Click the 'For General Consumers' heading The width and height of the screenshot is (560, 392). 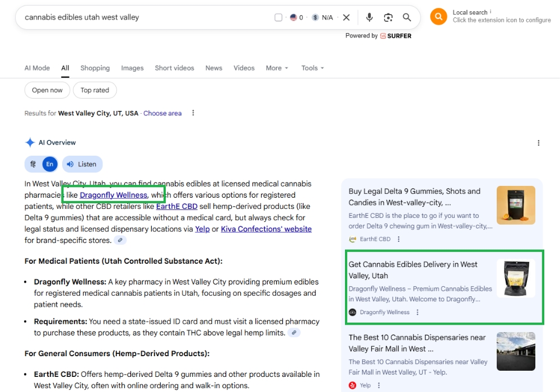(117, 353)
